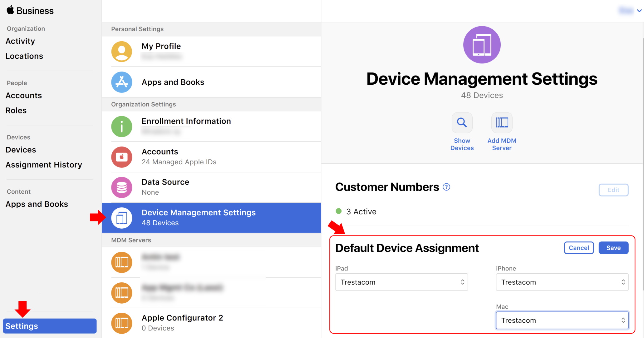Open Accounts under People in sidebar
This screenshot has height=338, width=644.
[24, 95]
